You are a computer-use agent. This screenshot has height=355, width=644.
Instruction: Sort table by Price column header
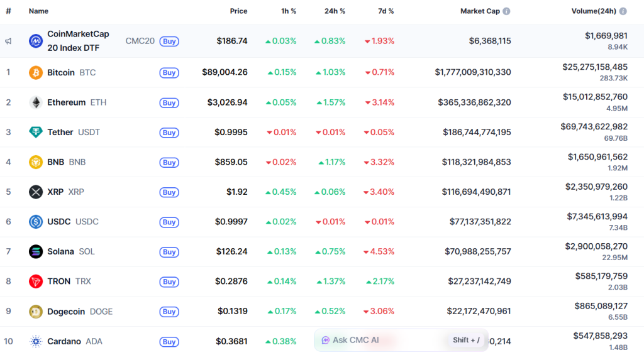238,11
